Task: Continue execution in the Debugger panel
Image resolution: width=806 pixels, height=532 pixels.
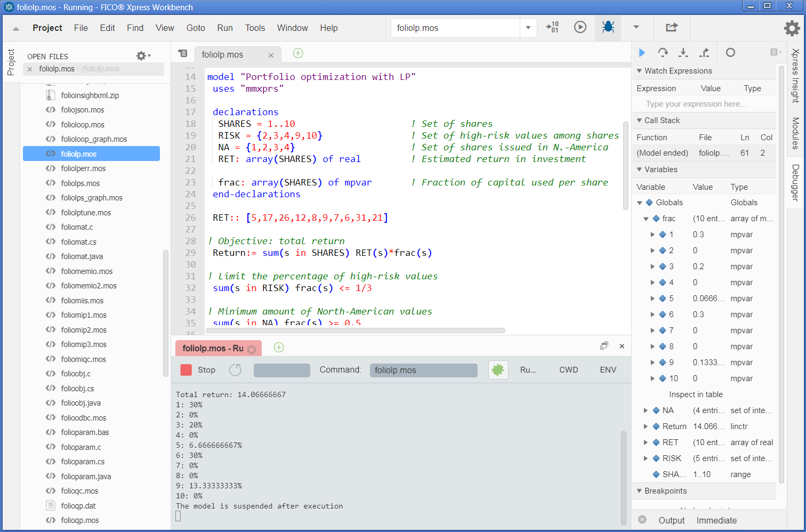Action: pyautogui.click(x=642, y=52)
